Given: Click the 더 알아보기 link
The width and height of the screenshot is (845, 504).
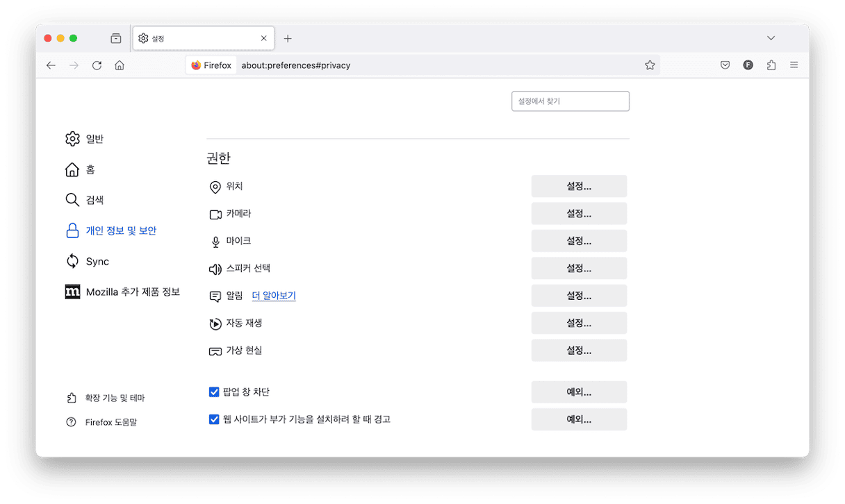Looking at the screenshot, I should click(x=274, y=296).
